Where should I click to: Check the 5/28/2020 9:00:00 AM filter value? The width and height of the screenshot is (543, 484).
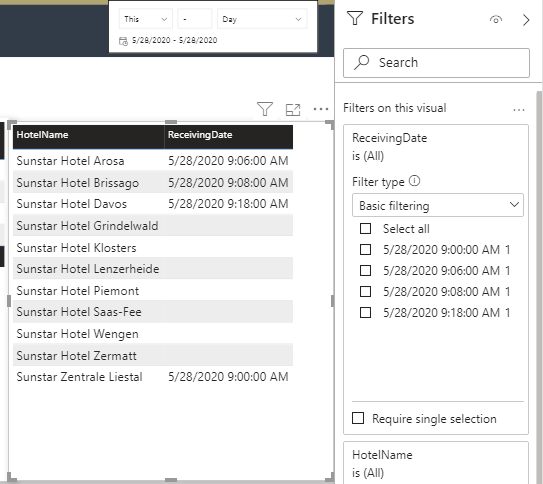coord(365,250)
